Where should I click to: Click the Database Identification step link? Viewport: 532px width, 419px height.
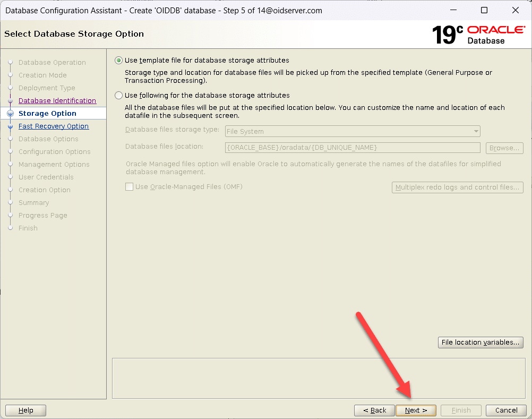pos(57,101)
